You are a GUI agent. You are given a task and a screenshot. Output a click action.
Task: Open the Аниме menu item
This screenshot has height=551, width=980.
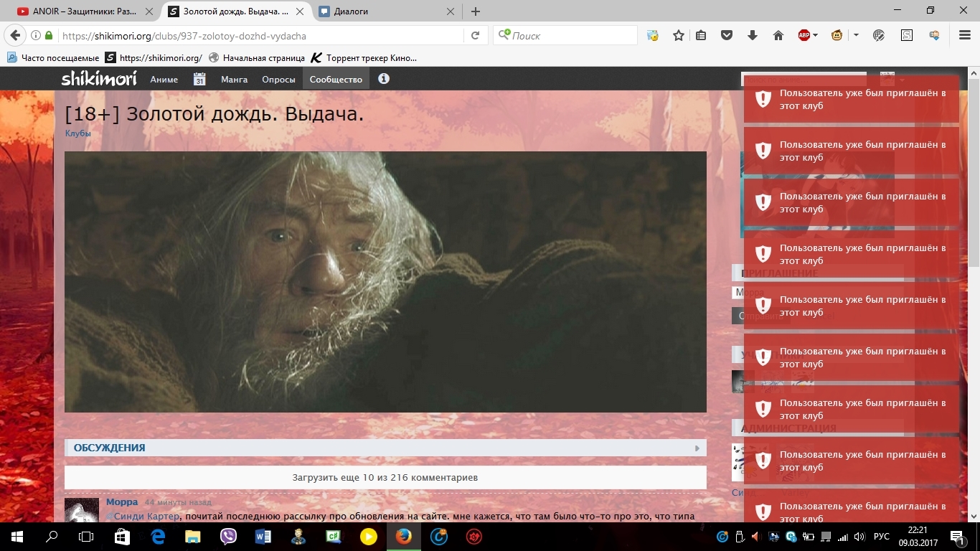[164, 80]
